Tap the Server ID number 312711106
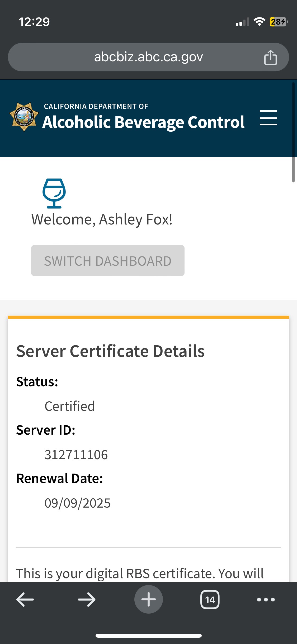The image size is (297, 644). (x=76, y=455)
